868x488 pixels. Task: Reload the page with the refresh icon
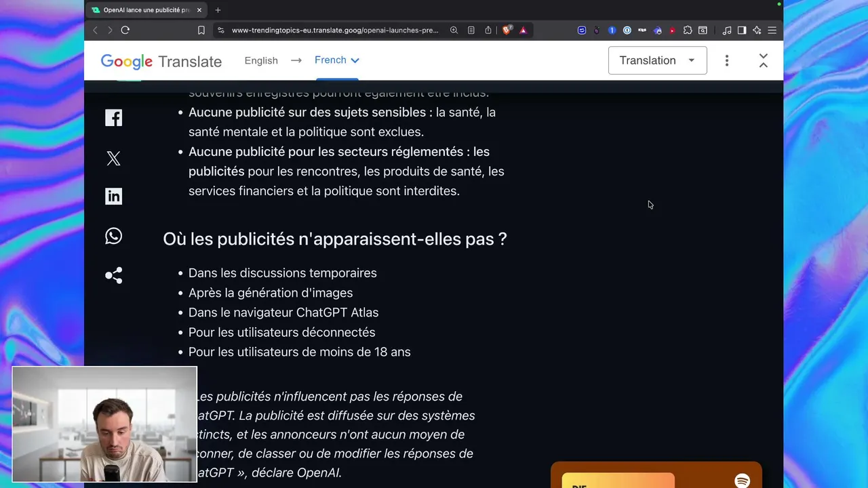point(125,30)
